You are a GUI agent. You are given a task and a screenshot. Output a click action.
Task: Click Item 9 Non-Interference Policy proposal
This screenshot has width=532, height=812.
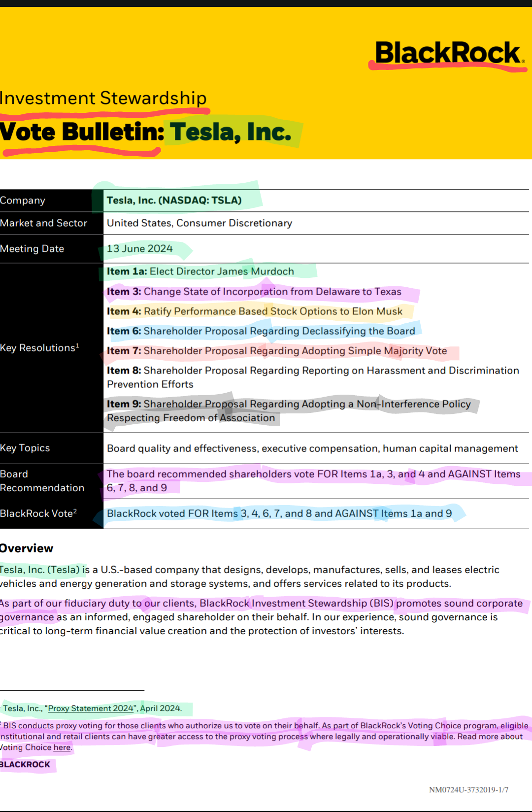click(x=289, y=411)
